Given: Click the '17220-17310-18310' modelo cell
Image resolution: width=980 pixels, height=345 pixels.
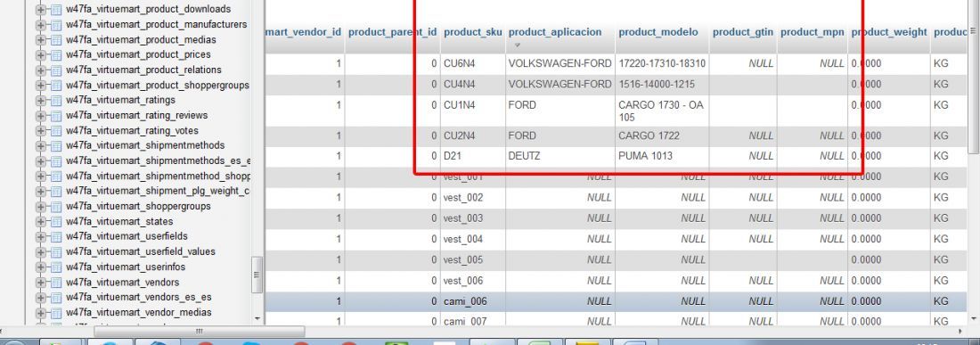Looking at the screenshot, I should (x=662, y=64).
